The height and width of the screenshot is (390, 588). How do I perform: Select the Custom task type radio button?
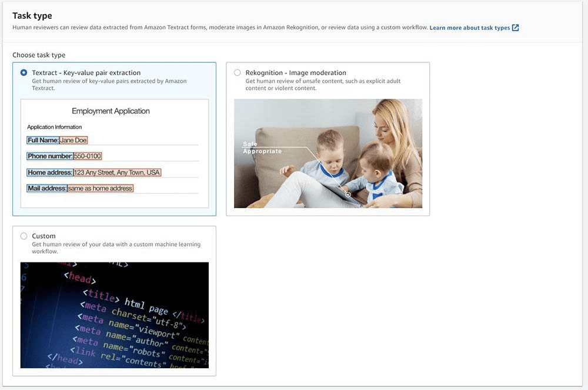(24, 236)
